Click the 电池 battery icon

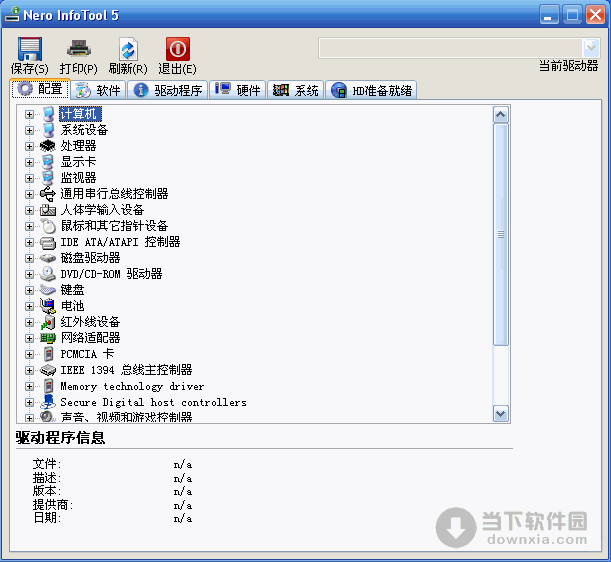point(48,306)
